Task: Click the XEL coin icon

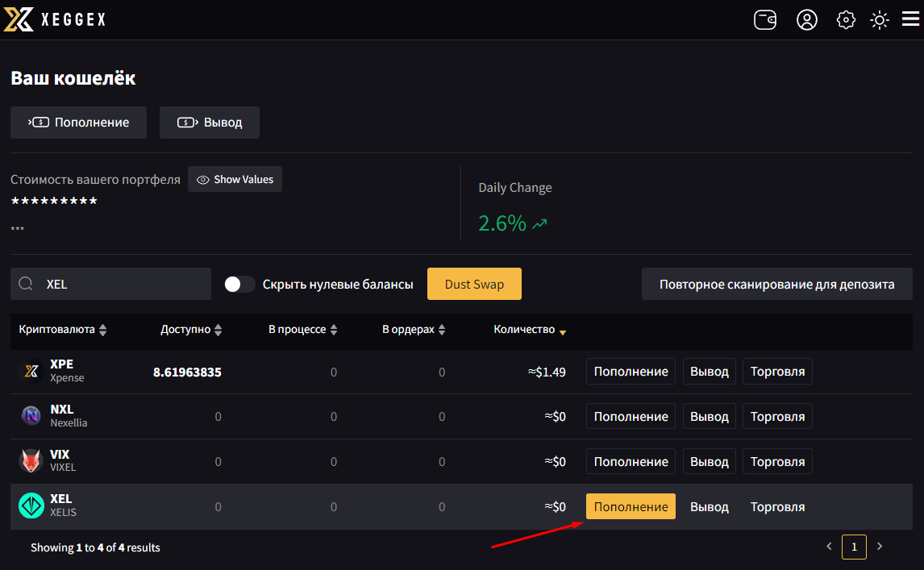Action: pos(31,506)
